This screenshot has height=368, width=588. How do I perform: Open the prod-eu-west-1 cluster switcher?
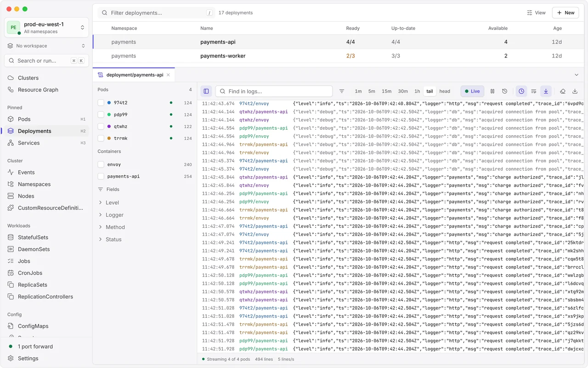click(46, 28)
